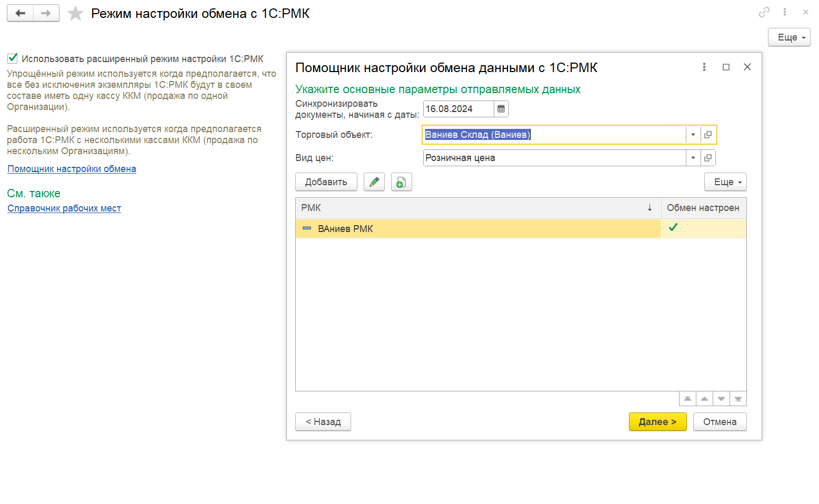Open Еще menu in wizard dialog
The height and width of the screenshot is (504, 819).
tap(725, 182)
